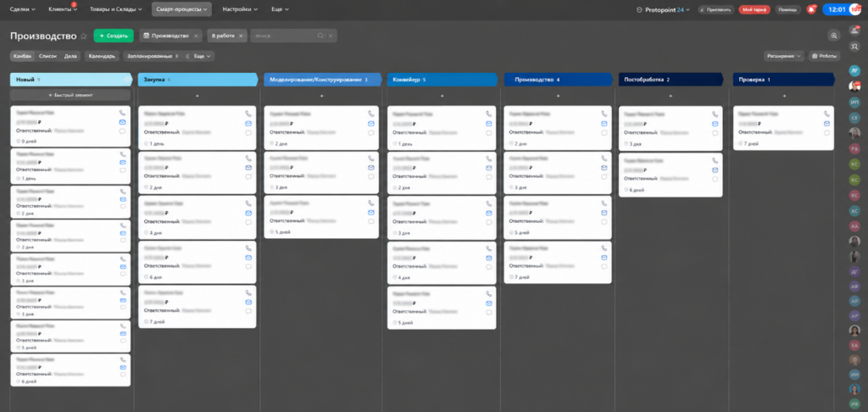This screenshot has height=412, width=868.
Task: Add an item with plus under Закупка
Action: (x=197, y=96)
